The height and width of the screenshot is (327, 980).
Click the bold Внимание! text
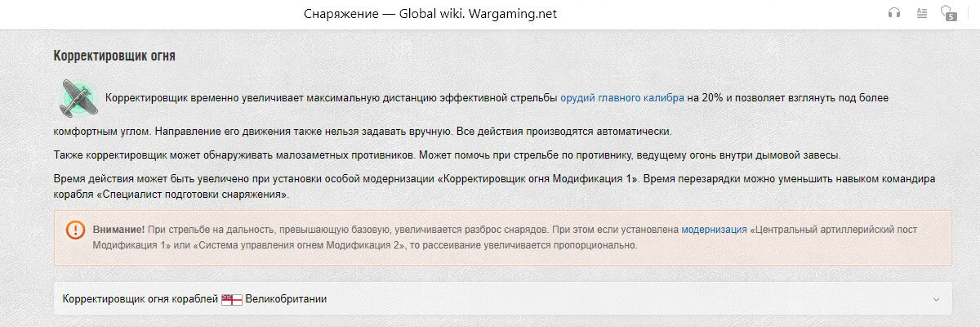click(x=119, y=231)
